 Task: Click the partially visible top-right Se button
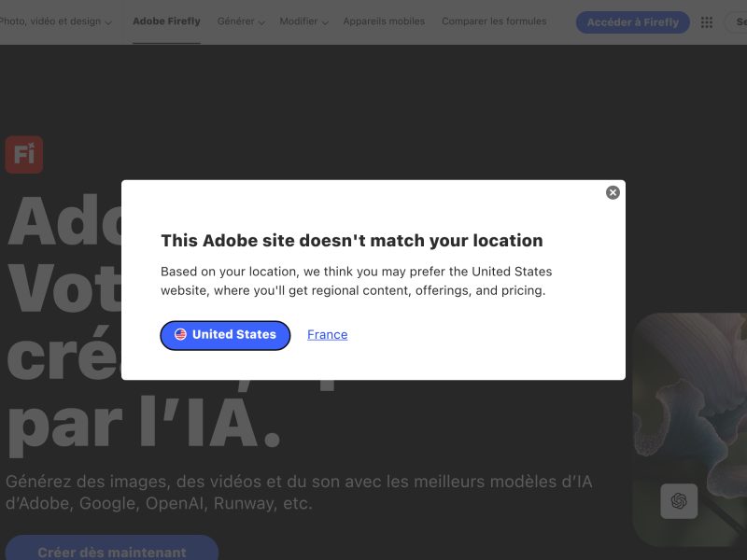coord(737,22)
